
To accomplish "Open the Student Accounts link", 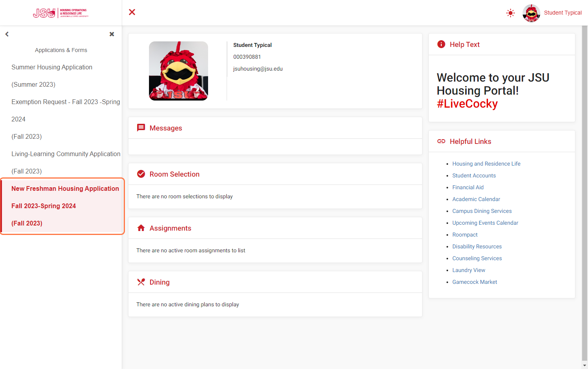I will 474,175.
